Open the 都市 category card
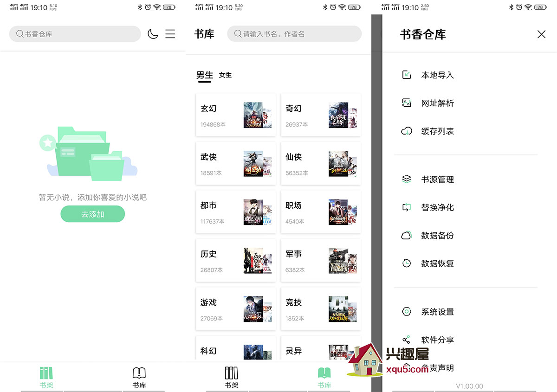This screenshot has height=392, width=557. tap(236, 212)
